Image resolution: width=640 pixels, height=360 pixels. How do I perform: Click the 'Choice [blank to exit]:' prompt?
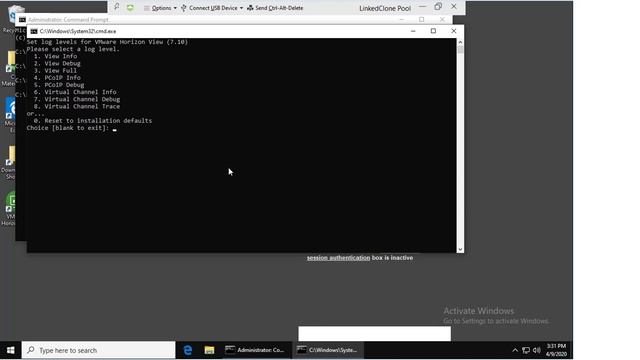pos(68,128)
